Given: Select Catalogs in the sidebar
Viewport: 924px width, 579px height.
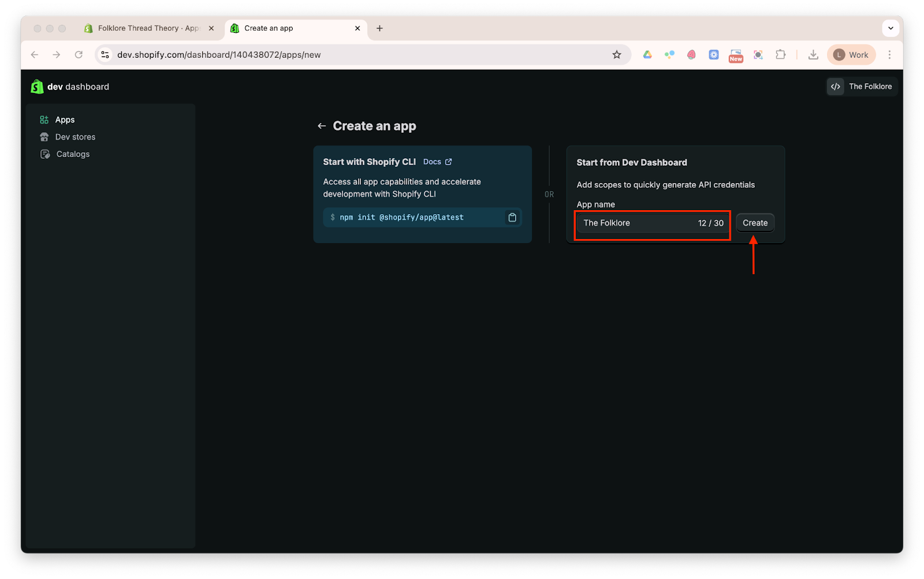Looking at the screenshot, I should pos(73,154).
